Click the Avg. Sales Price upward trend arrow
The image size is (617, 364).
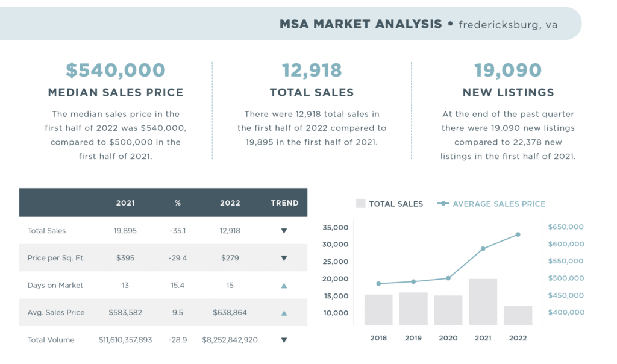click(284, 313)
